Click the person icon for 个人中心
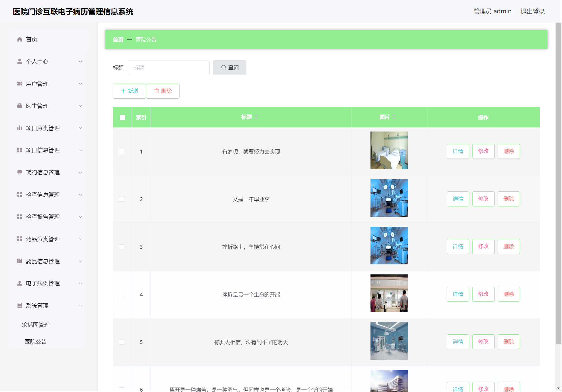562x392 pixels. 20,61
